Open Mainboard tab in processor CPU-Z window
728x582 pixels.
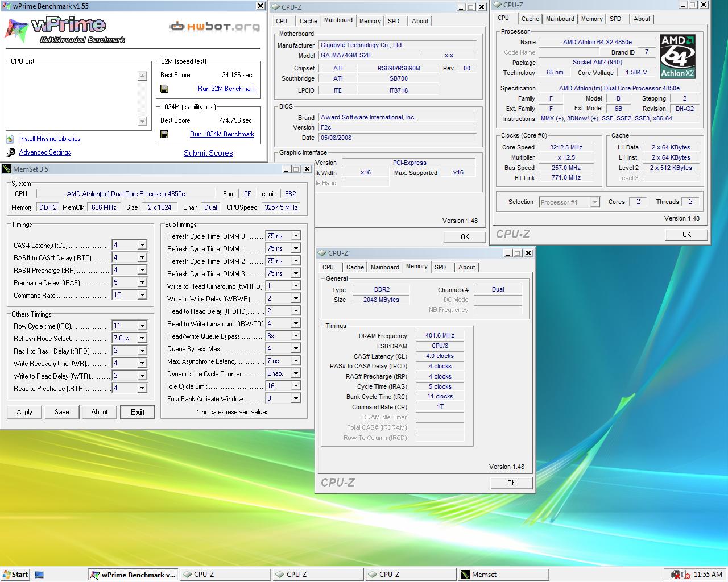(x=560, y=19)
